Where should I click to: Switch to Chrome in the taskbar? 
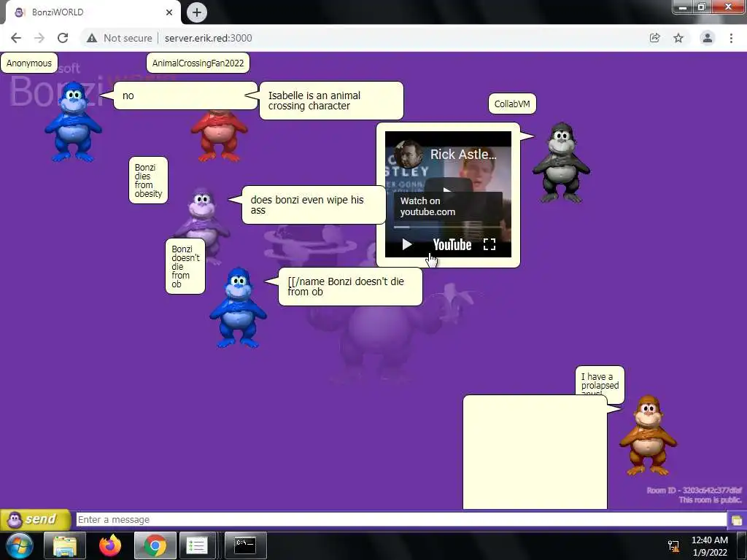(x=155, y=545)
